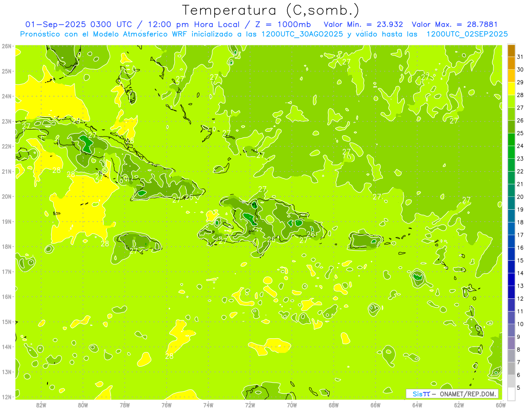Click the "15N" latitude axis label
Image resolution: width=532 pixels, height=411 pixels.
tap(6, 322)
